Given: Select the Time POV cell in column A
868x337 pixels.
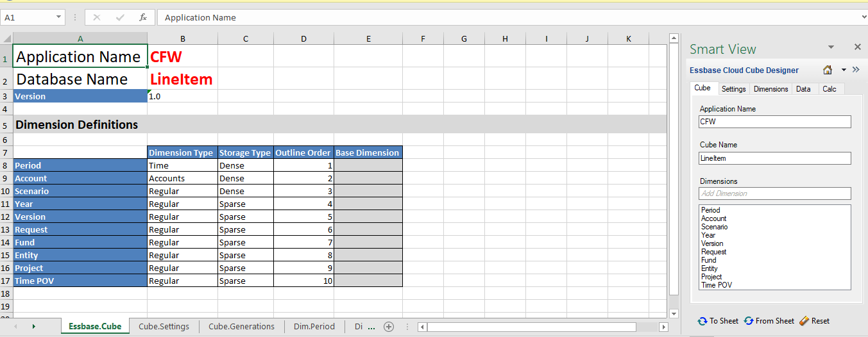Looking at the screenshot, I should tap(80, 281).
